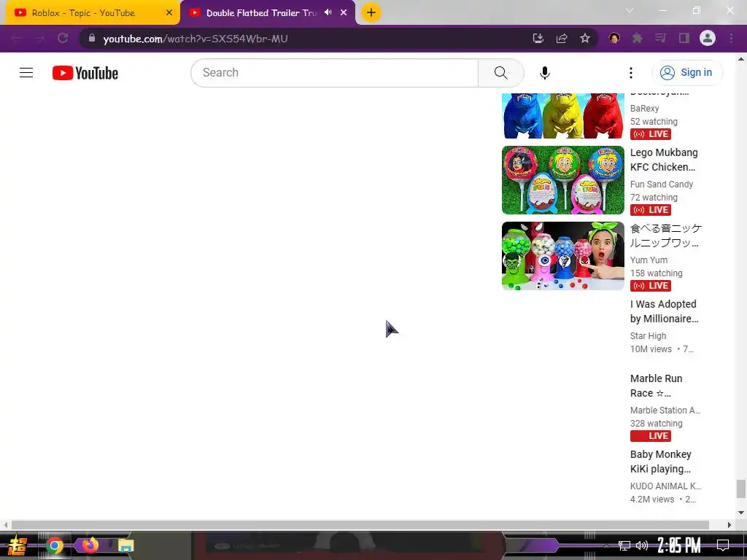Image resolution: width=747 pixels, height=560 pixels.
Task: Open the volume control in the system tray
Action: coord(642,545)
